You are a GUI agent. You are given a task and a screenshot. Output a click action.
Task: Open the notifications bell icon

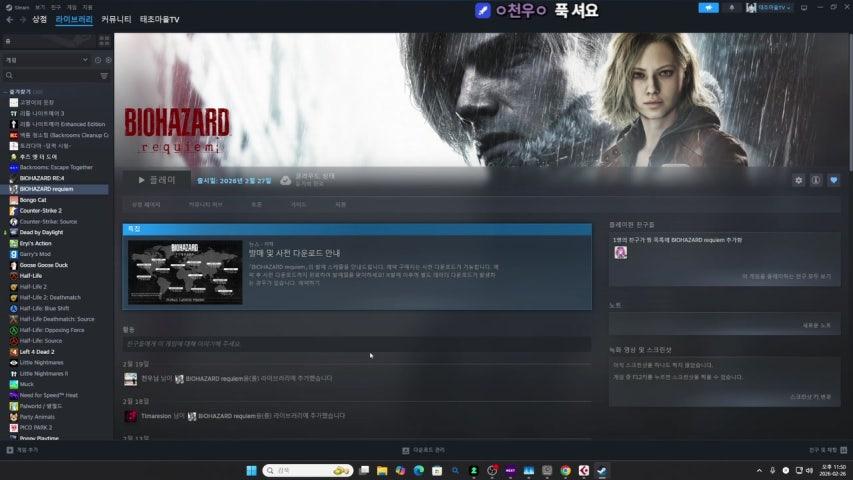pos(732,7)
